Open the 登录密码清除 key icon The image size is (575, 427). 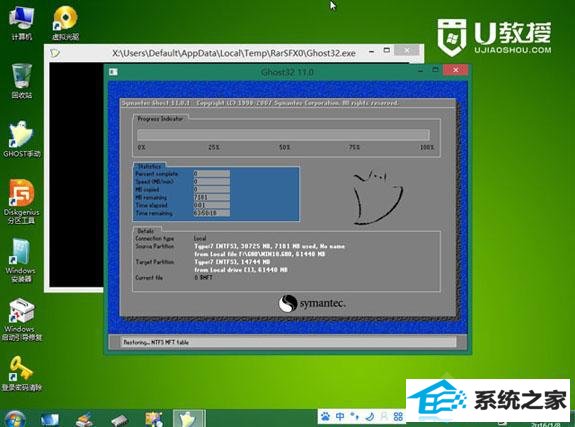[x=22, y=373]
